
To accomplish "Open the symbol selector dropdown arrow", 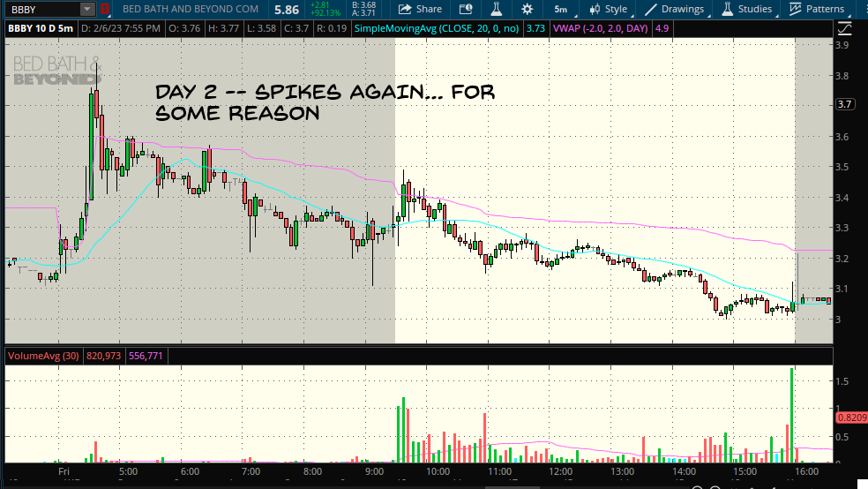I will [87, 10].
